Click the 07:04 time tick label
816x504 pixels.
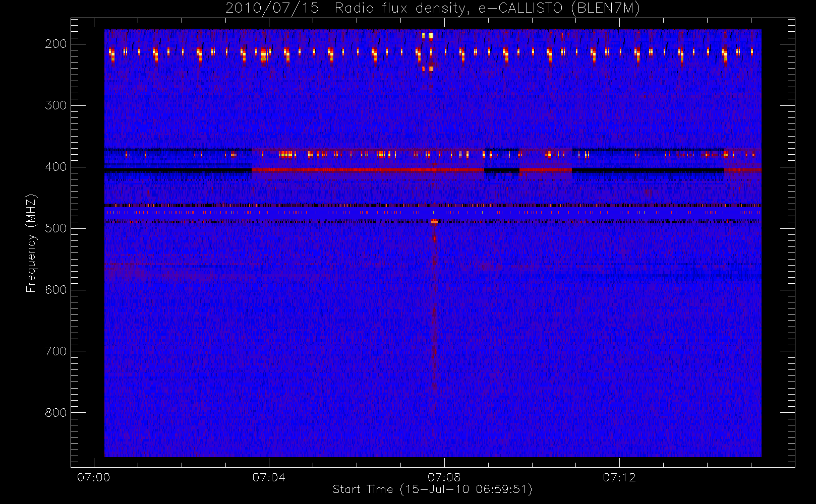(x=269, y=477)
